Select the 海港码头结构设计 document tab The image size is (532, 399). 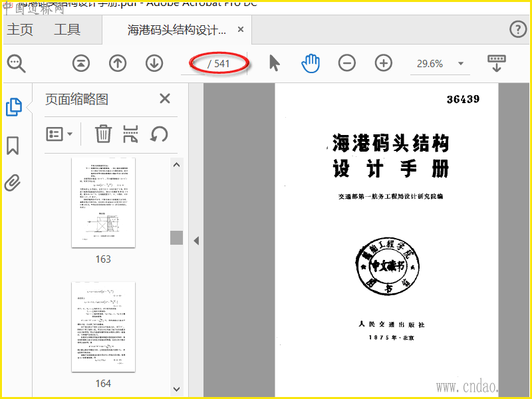(176, 30)
